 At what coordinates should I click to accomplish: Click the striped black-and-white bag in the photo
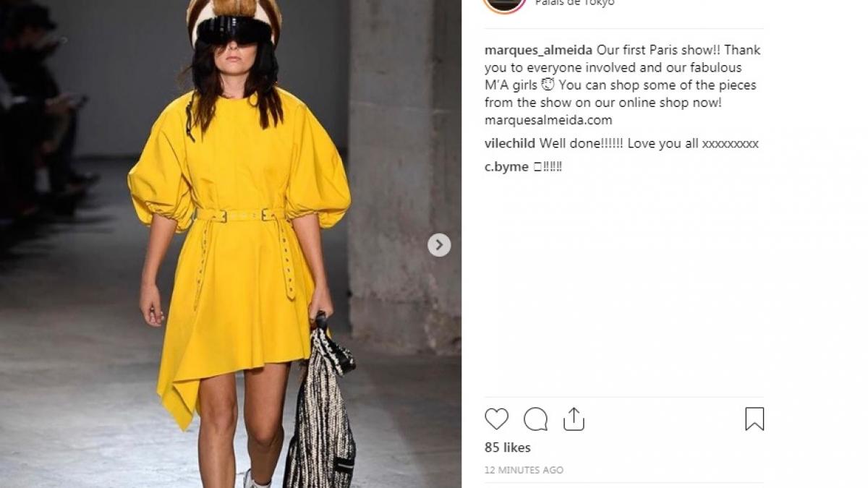(x=320, y=405)
